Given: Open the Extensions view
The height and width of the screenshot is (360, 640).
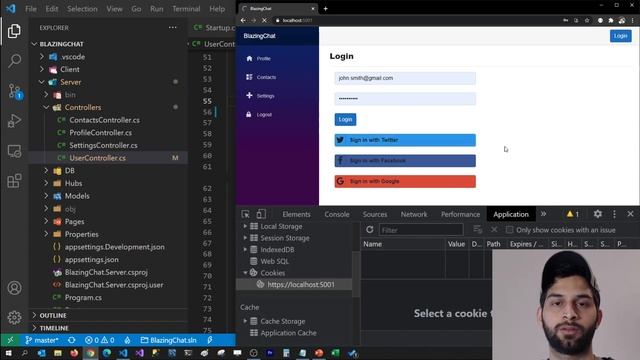Looking at the screenshot, I should click(14, 181).
